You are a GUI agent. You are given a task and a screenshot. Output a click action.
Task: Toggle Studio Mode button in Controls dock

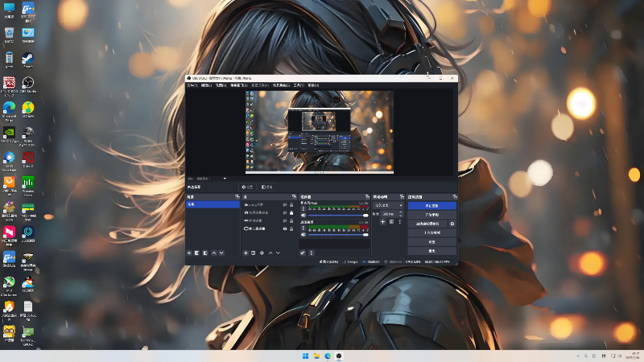[x=431, y=232]
